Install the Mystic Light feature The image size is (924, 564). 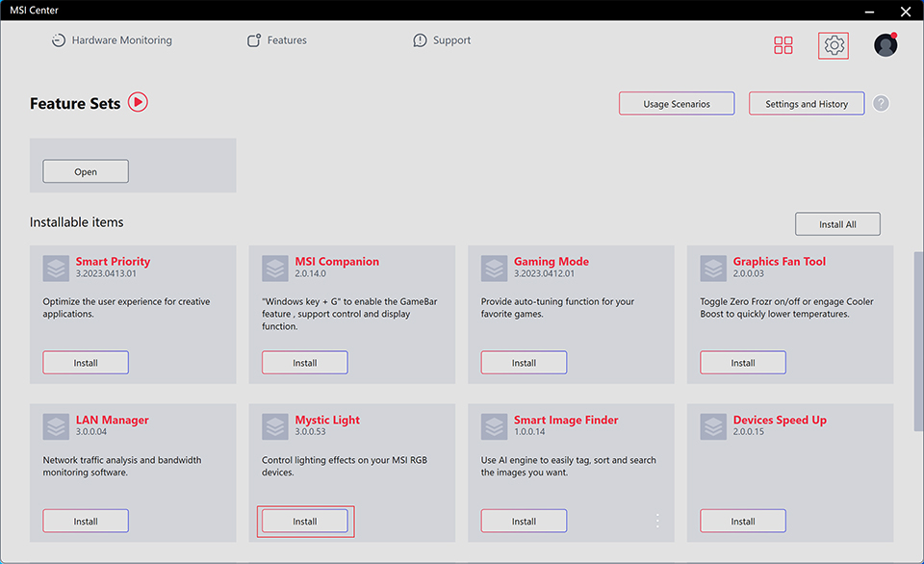coord(305,521)
